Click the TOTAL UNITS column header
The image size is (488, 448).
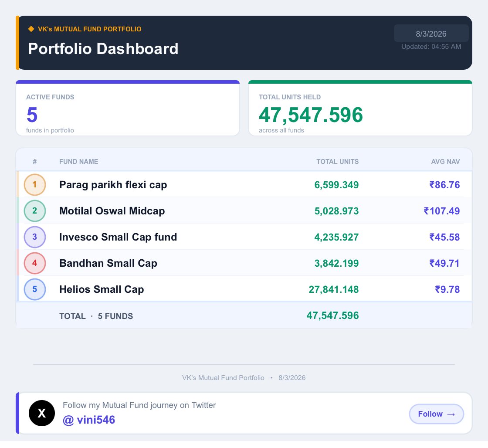338,162
